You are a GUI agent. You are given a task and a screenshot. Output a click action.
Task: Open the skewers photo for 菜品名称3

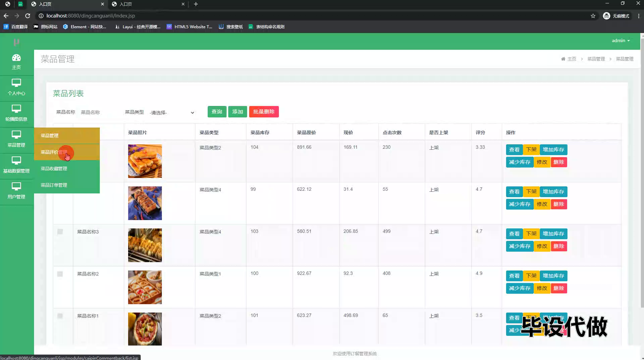point(145,245)
